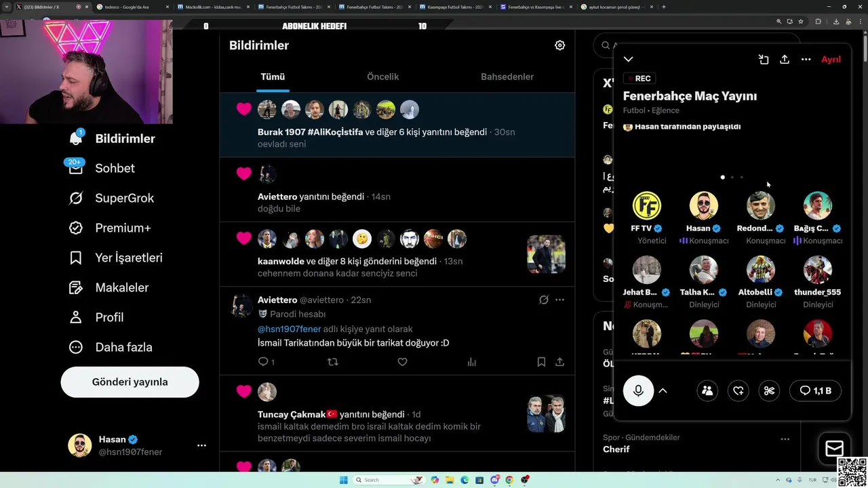The width and height of the screenshot is (868, 488).
Task: Click the scissors clip icon in Space
Action: coord(769,390)
